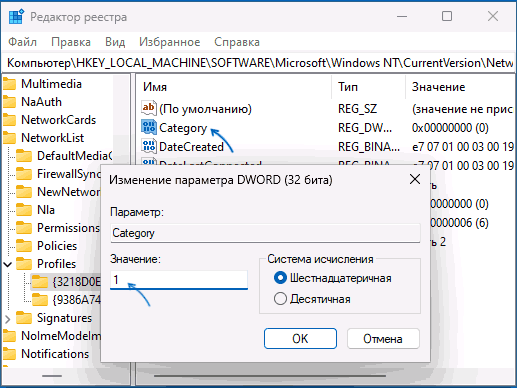Viewport: 517px width, 388px height.
Task: Select the DateCreated value name
Action: 191,147
